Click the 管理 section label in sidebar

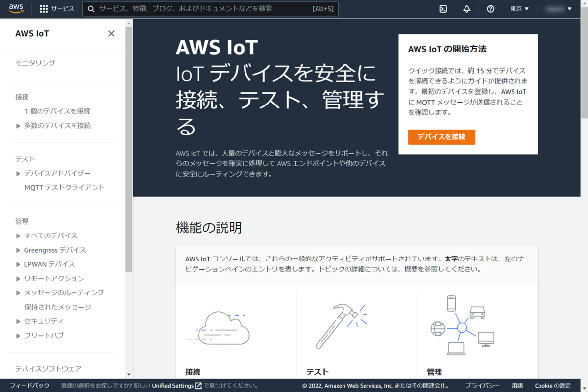[22, 222]
